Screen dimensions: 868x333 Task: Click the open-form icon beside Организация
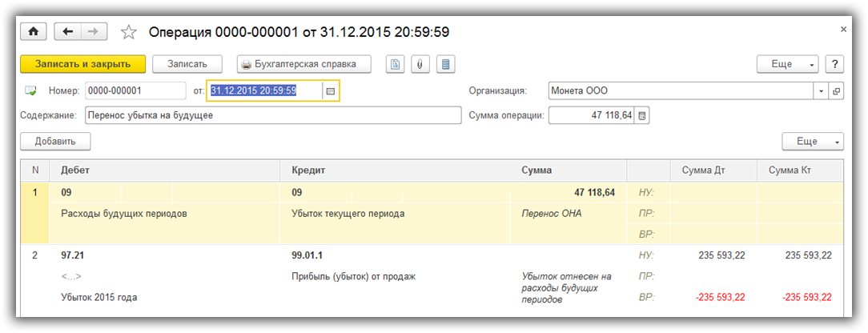tap(837, 91)
